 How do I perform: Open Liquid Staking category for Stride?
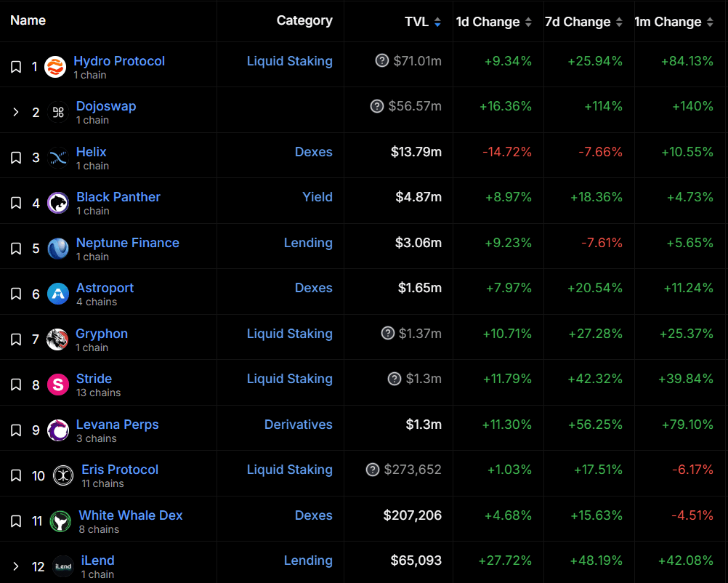289,379
